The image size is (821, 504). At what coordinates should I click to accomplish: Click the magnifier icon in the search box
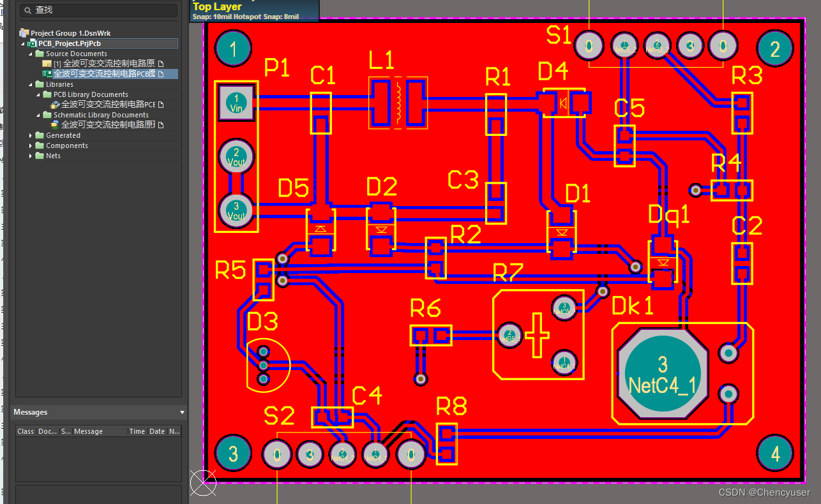tap(27, 10)
